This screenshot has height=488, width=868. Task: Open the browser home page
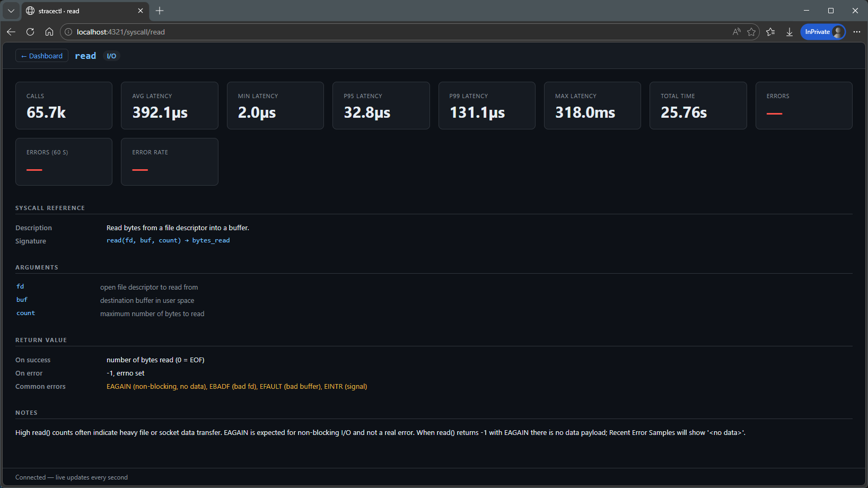click(49, 32)
